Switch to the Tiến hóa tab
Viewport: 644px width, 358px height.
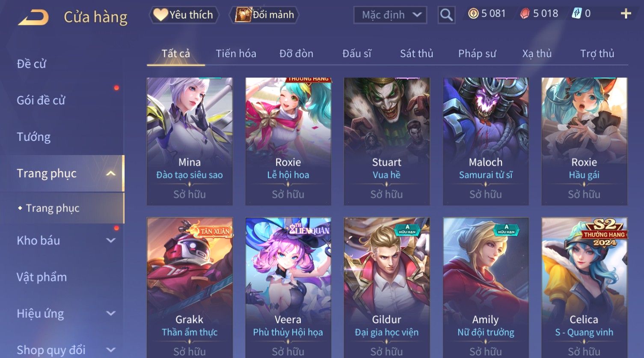pyautogui.click(x=236, y=54)
